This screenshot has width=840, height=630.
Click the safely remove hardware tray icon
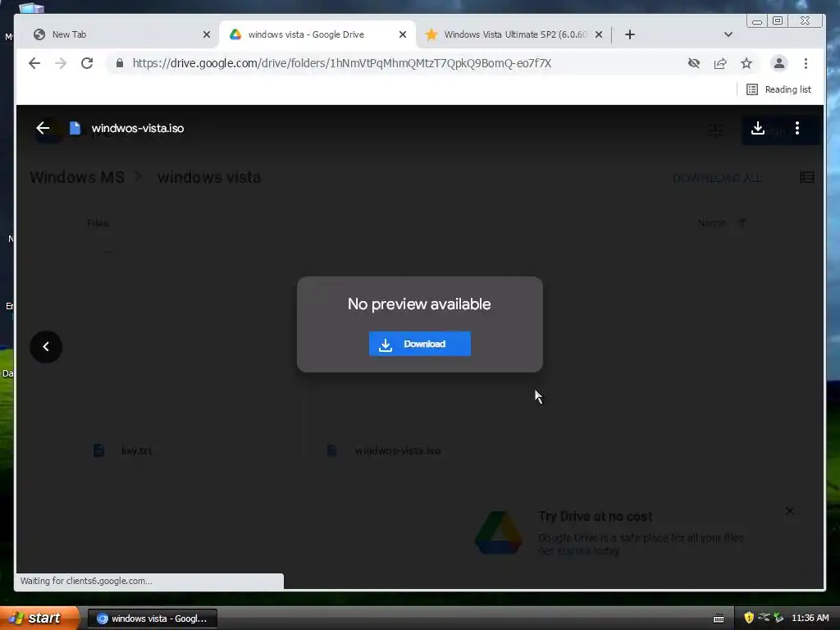[x=778, y=618]
